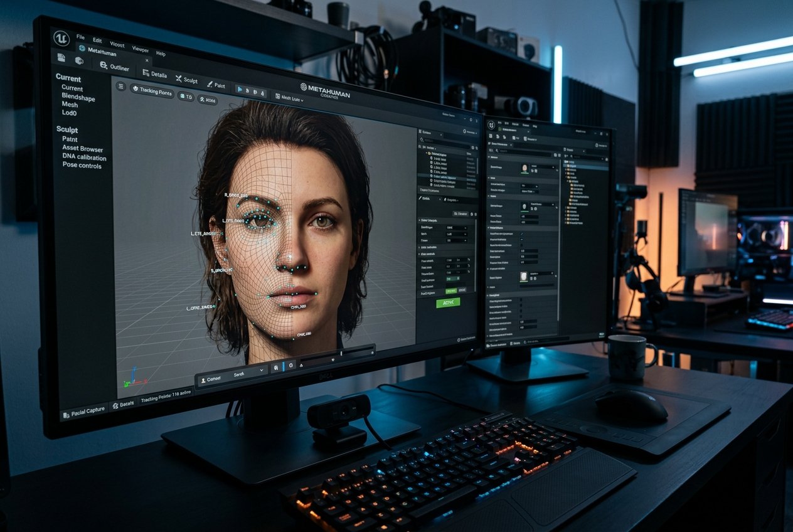Select Blendshape in the left sidebar
Viewport: 793px width, 532px height.
click(78, 97)
